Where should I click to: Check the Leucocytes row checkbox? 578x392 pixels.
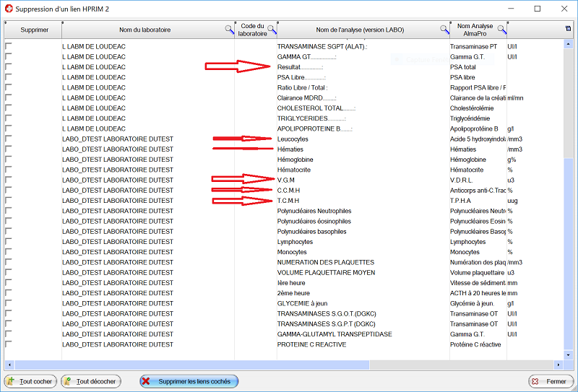9,139
